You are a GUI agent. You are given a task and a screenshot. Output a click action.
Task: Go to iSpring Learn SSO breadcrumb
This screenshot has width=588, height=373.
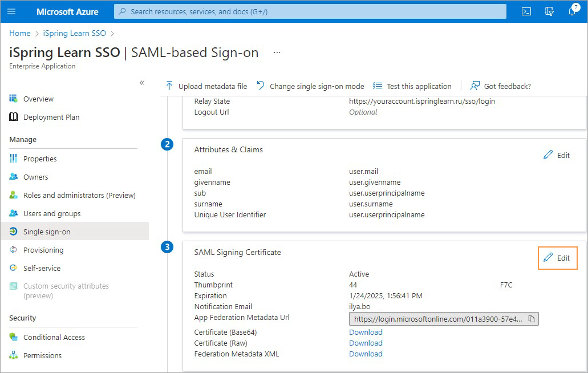pos(75,33)
